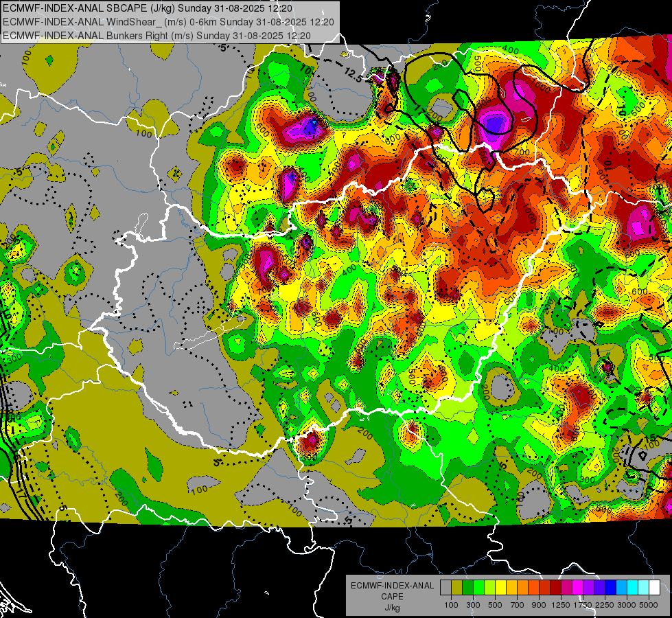This screenshot has width=672, height=618.
Task: Click the olive legend color swatch
Action: pos(457,588)
